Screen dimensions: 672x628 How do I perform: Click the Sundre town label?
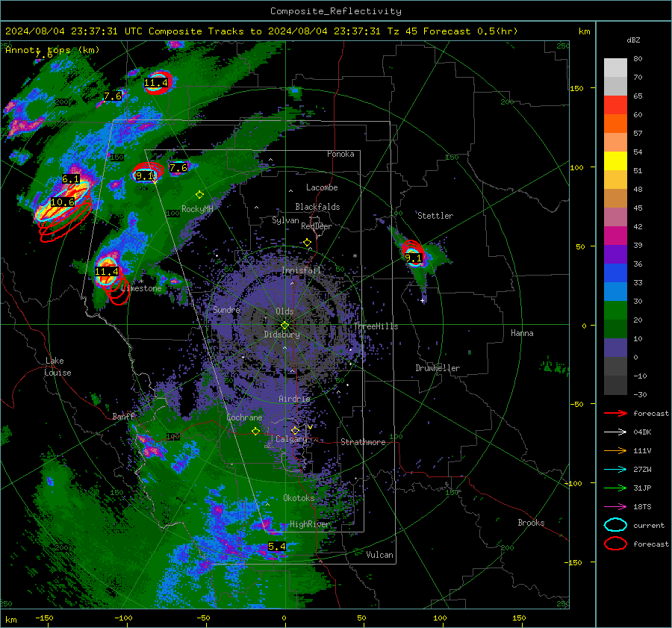226,310
